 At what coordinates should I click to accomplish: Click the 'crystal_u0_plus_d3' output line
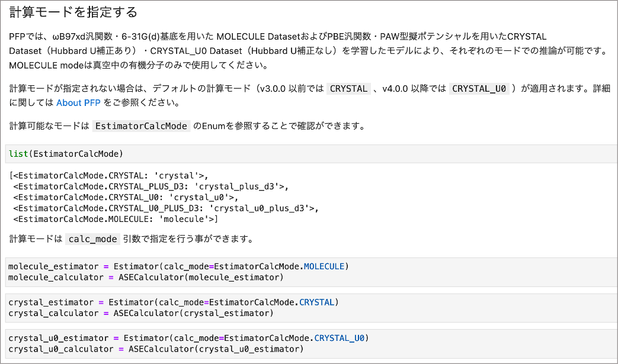[165, 208]
